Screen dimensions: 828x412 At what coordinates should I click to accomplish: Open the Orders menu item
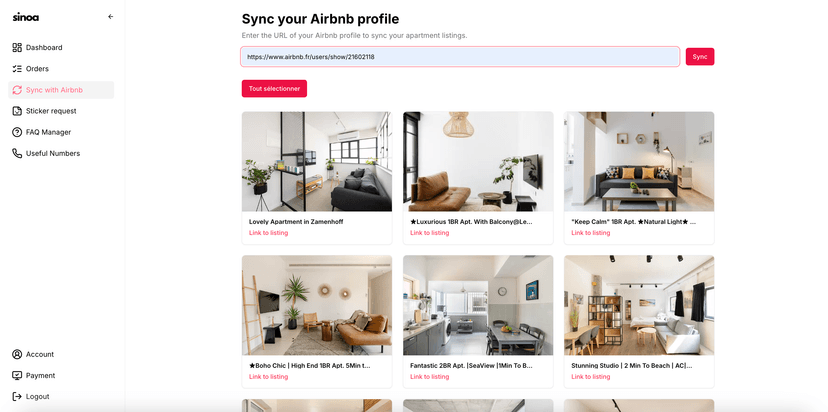[61, 69]
